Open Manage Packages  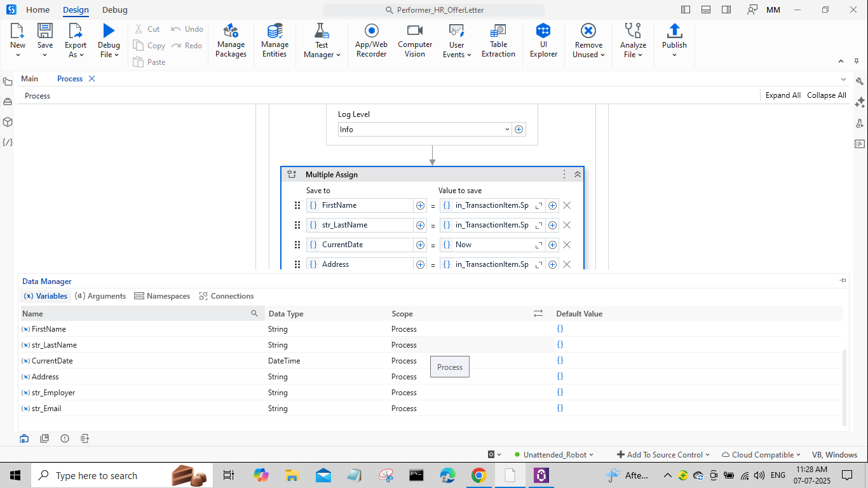tap(231, 41)
